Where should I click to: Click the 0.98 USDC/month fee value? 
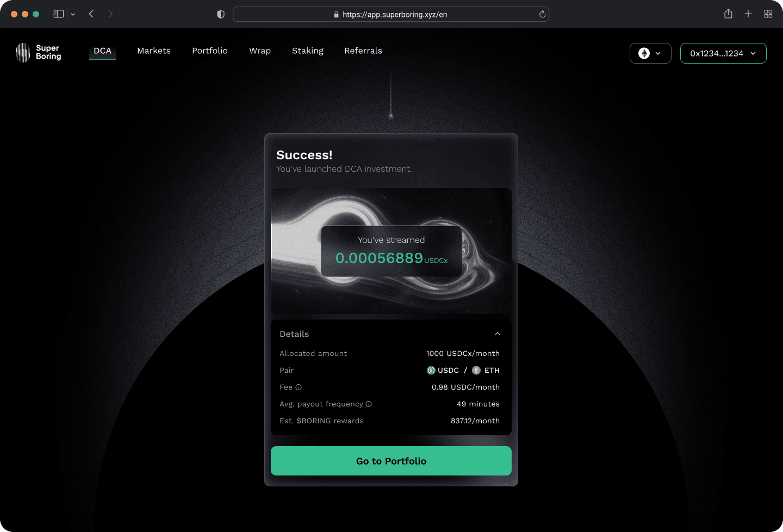(x=465, y=387)
